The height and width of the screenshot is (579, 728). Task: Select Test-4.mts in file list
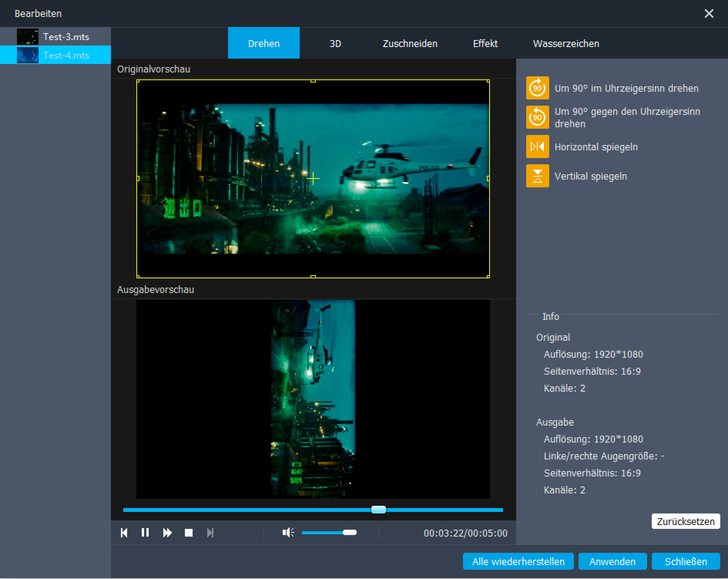coord(55,55)
